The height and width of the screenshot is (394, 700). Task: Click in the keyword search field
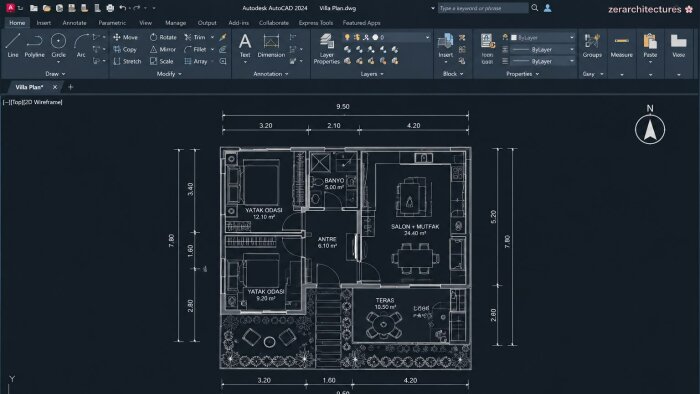482,8
